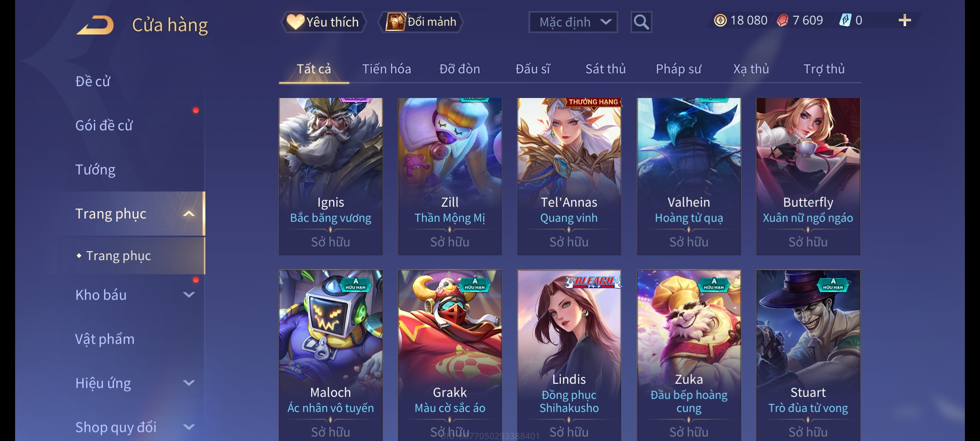This screenshot has height=441, width=980.
Task: Click the gold coin balance icon
Action: click(x=720, y=20)
